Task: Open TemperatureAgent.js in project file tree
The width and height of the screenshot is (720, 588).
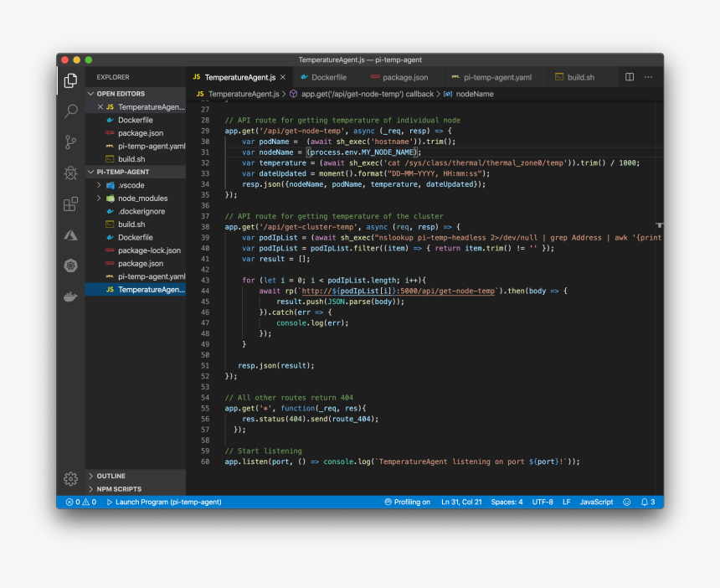Action: [136, 290]
